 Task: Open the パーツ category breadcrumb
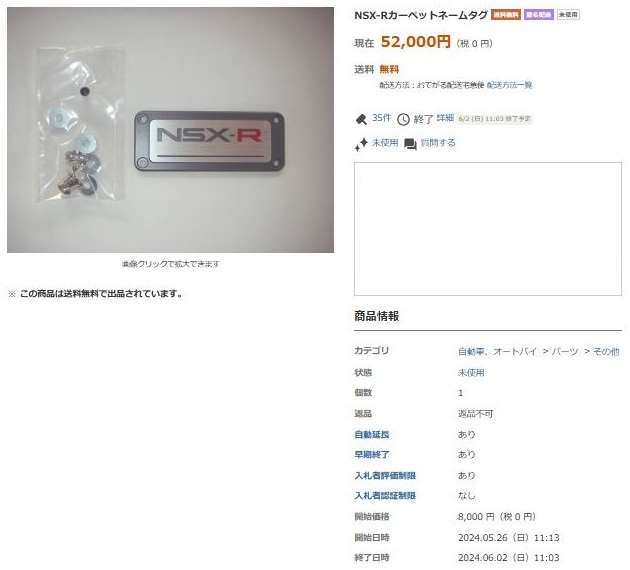coord(565,351)
